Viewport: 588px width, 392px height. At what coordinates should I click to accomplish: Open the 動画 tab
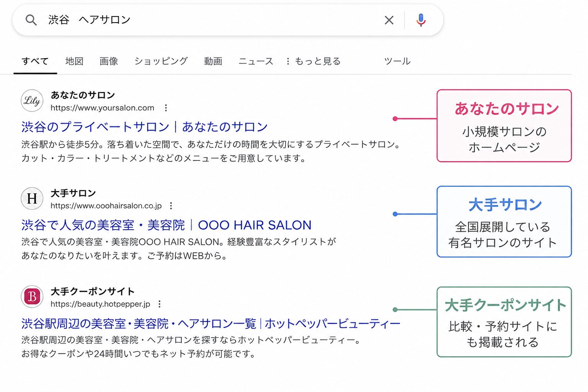(x=213, y=61)
